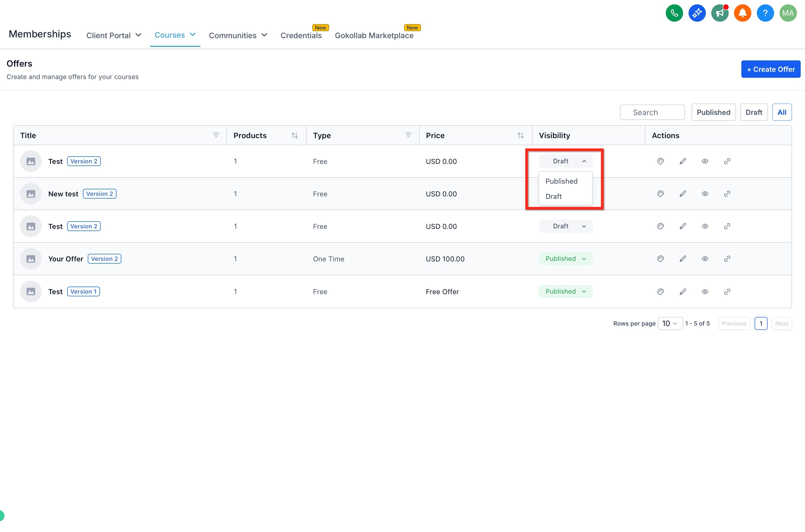Click One Time type cell
Image resolution: width=805 pixels, height=532 pixels.
pyautogui.click(x=328, y=259)
